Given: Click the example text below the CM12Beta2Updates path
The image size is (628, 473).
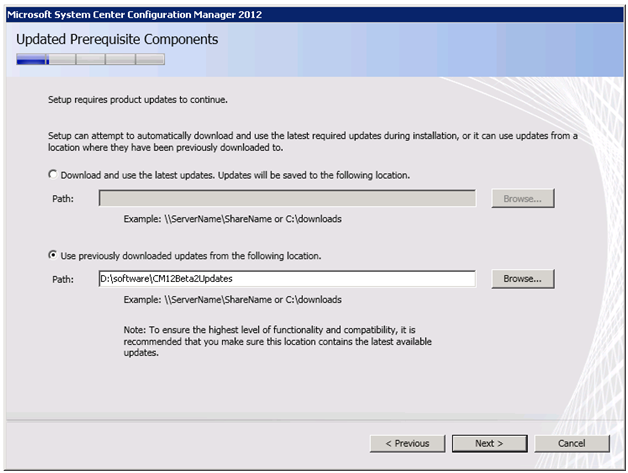Looking at the screenshot, I should coord(233,300).
